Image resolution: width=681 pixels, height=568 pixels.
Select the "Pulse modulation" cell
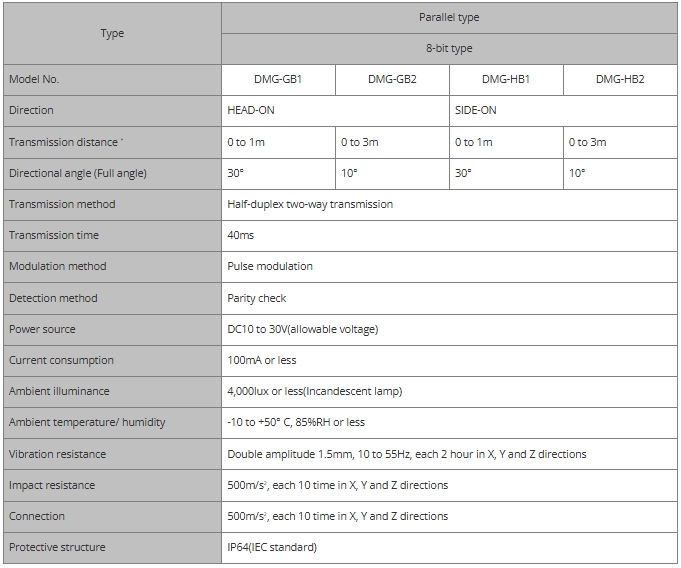pyautogui.click(x=270, y=266)
